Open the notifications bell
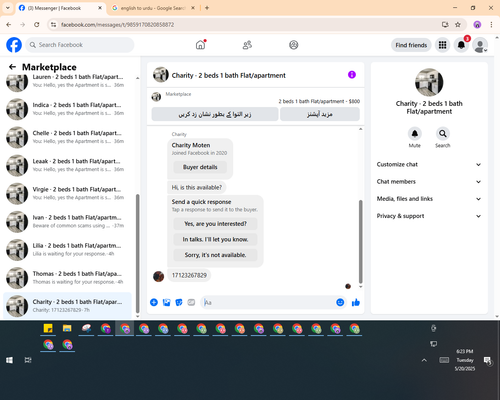This screenshot has width=500, height=400. (461, 45)
